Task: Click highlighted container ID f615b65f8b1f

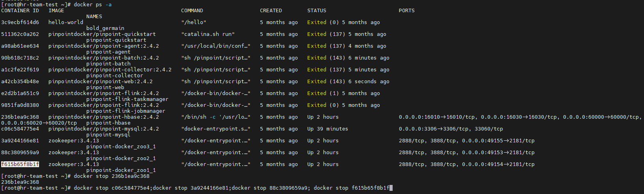Action: [20, 164]
